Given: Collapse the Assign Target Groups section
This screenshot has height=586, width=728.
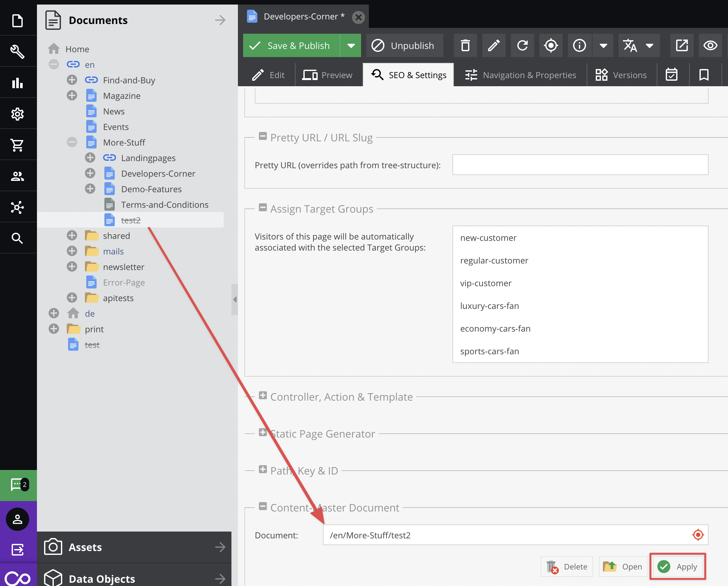Looking at the screenshot, I should (x=263, y=208).
